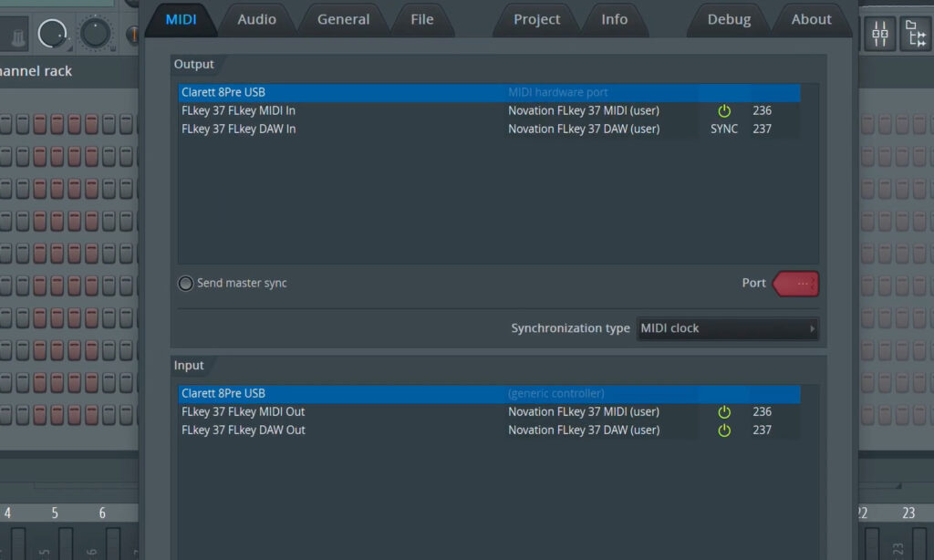Screen dimensions: 934x560
Task: Toggle power icon for FLkey MIDI Out input
Action: point(724,412)
